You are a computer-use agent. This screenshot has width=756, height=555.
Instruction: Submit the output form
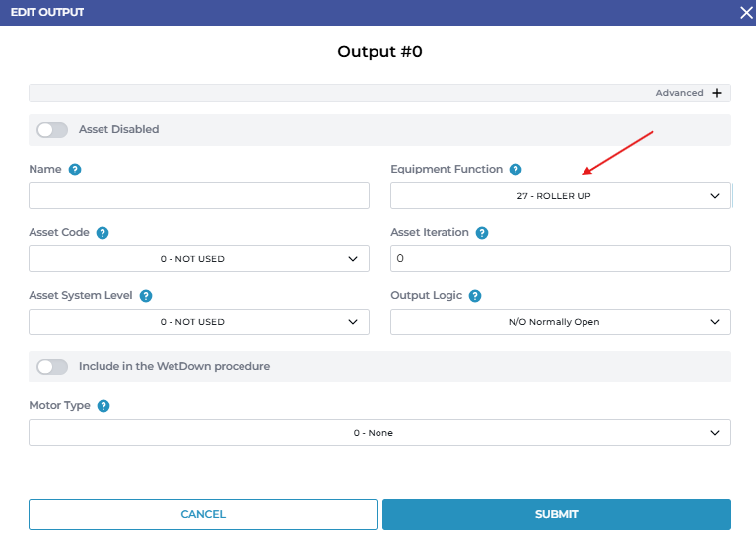coord(556,514)
